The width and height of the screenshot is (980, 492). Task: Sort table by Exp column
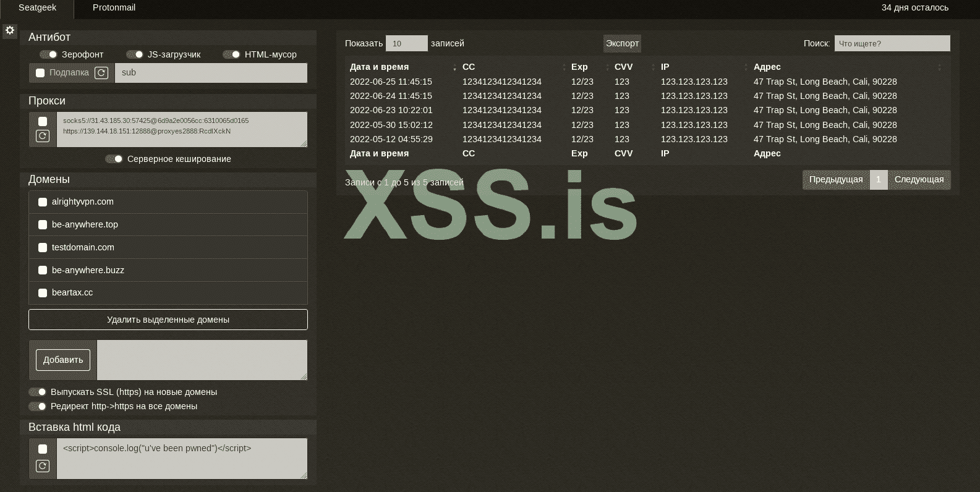click(x=607, y=67)
